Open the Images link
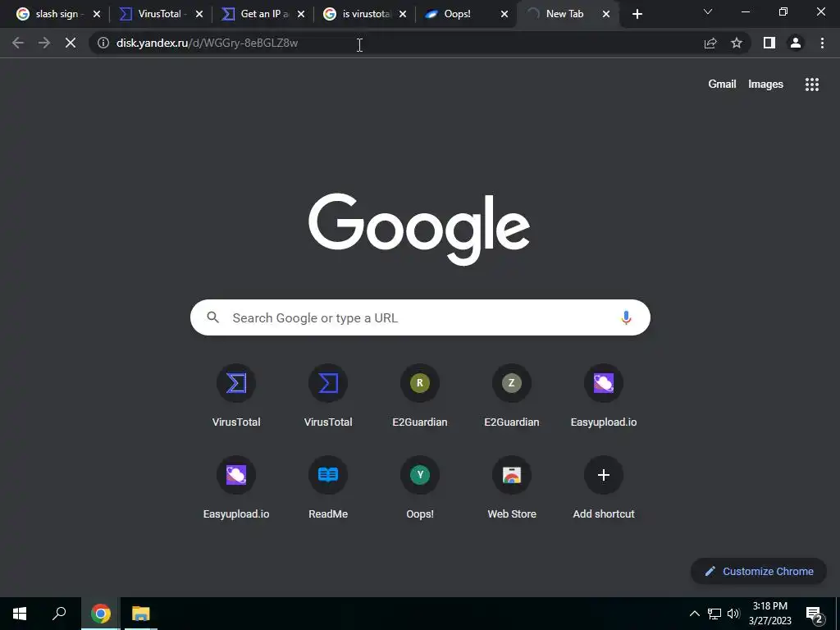 tap(765, 84)
